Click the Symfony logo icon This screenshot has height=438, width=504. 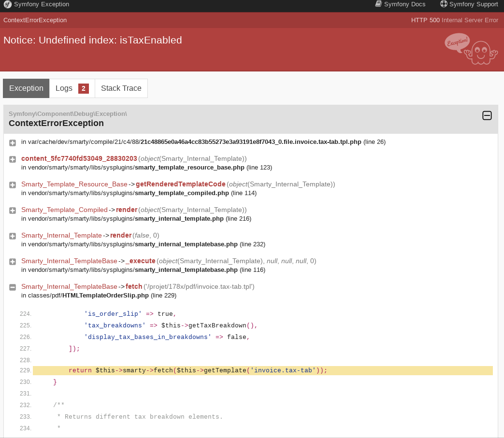coord(7,4)
